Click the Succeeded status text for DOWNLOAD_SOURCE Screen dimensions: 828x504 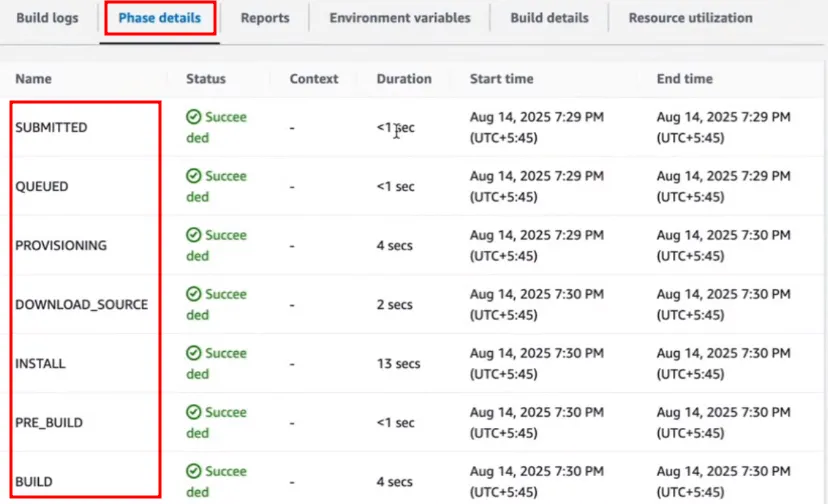pyautogui.click(x=217, y=305)
